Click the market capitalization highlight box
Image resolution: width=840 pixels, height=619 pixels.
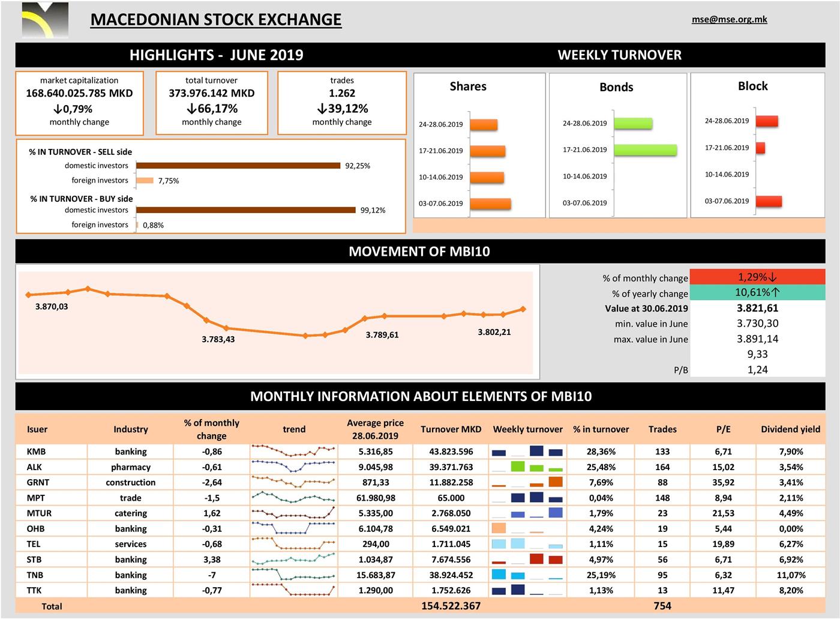(79, 103)
